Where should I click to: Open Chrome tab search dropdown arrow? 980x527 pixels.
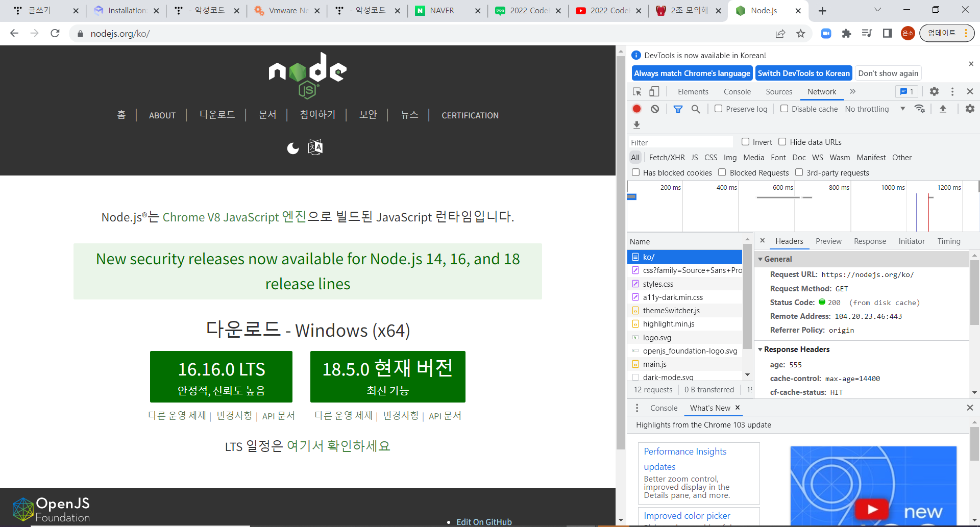pos(877,10)
